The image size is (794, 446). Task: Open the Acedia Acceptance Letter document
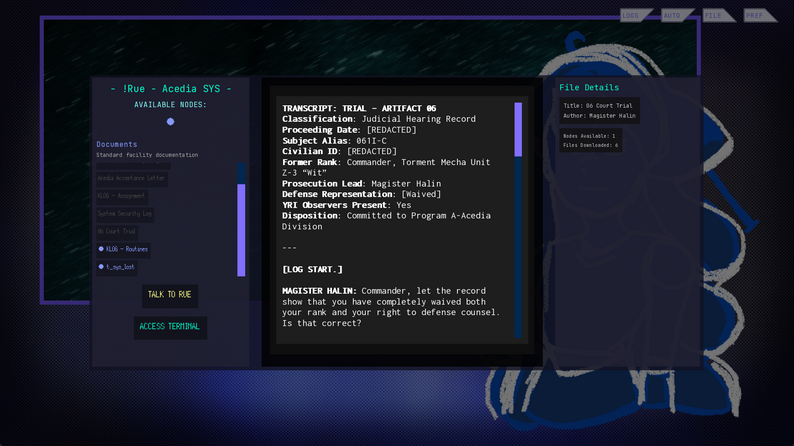132,178
